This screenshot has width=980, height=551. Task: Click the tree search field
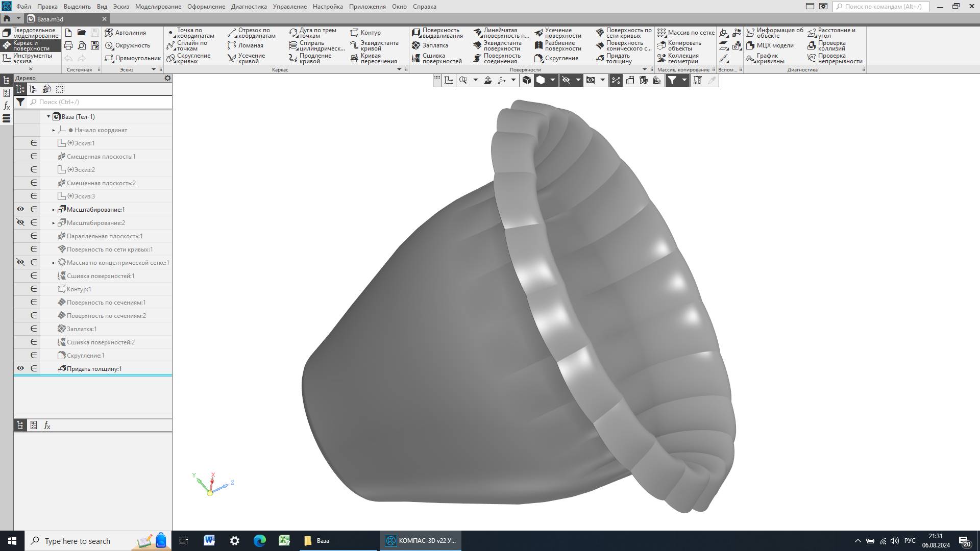coord(102,102)
